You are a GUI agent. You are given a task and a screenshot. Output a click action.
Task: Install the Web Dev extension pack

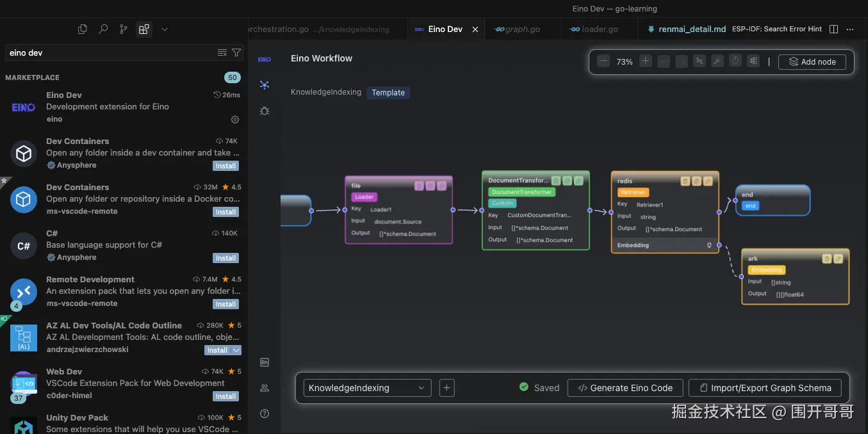point(225,396)
